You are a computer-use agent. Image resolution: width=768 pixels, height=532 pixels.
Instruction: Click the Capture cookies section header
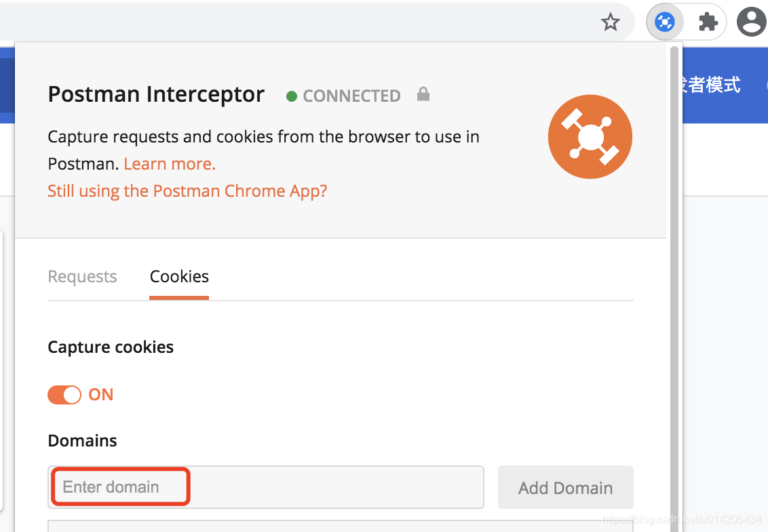(111, 347)
